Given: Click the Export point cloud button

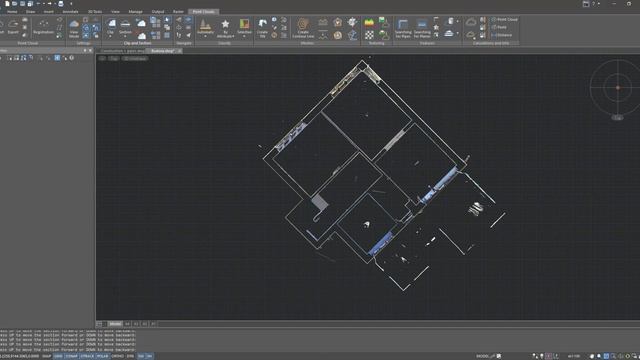Looking at the screenshot, I should (13, 27).
